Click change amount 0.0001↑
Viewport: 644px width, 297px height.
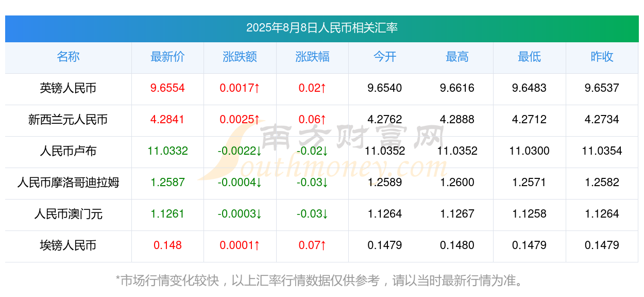[x=240, y=245]
